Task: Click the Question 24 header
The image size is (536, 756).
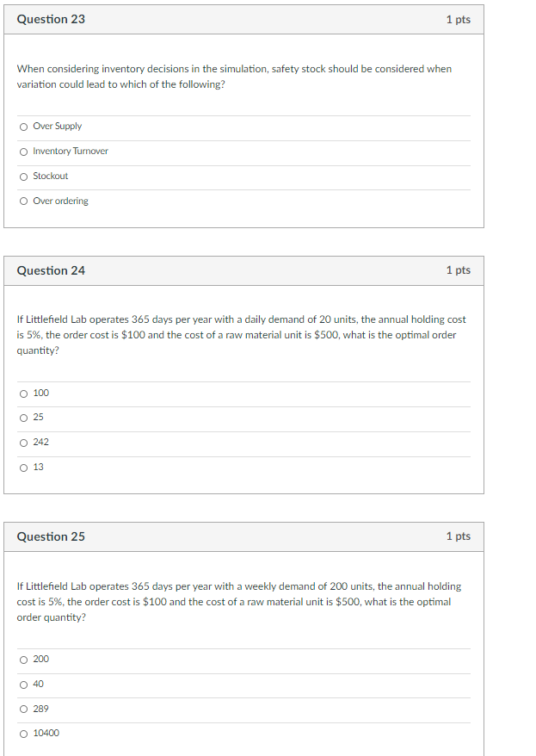Action: pos(50,270)
